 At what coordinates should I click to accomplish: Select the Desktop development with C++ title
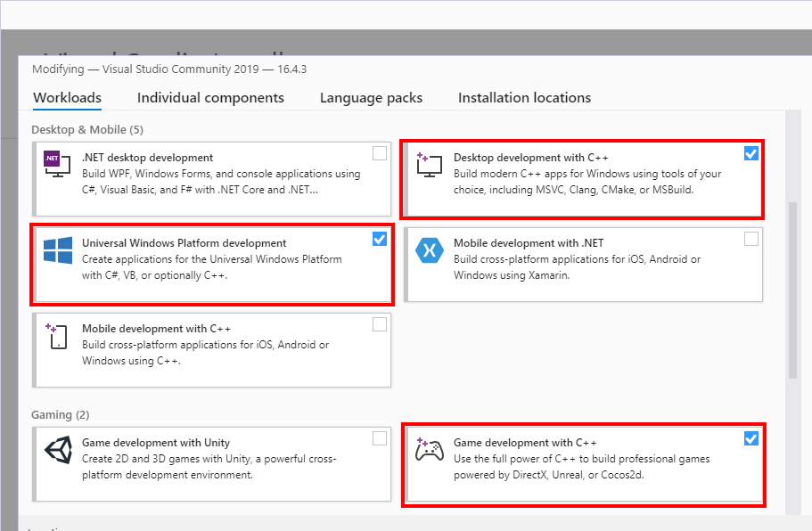(531, 158)
